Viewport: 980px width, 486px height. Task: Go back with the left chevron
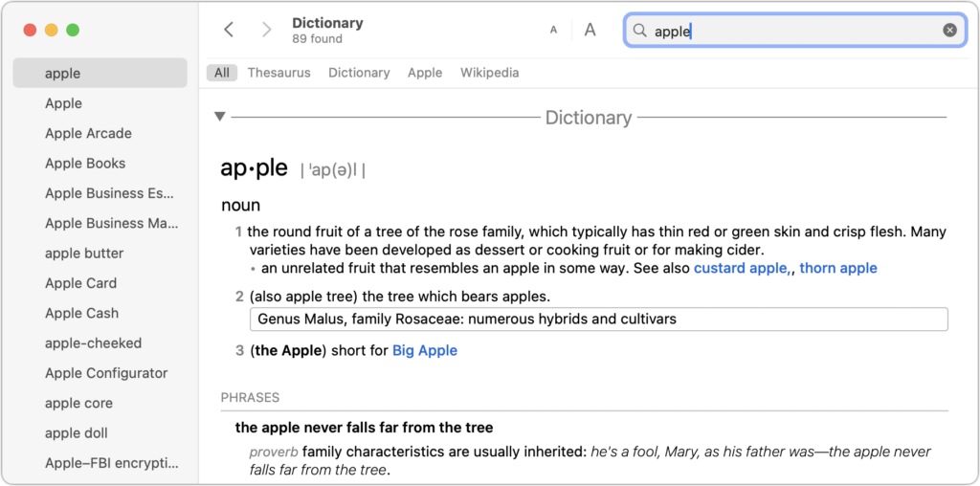(x=230, y=30)
